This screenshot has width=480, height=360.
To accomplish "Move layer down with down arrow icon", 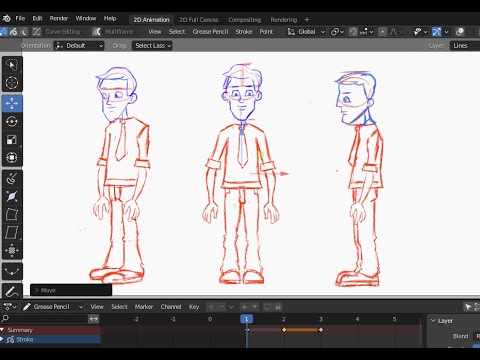I will pyautogui.click(x=254, y=307).
